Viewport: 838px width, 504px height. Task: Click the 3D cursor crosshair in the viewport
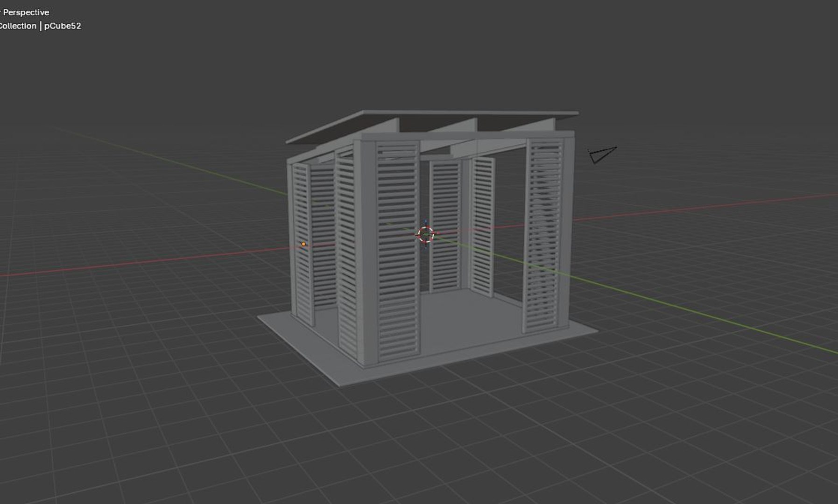point(425,234)
